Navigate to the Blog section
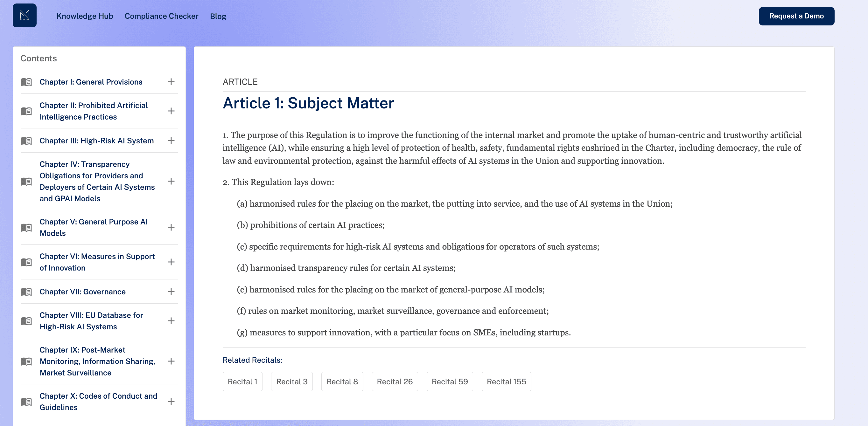Screen dimensions: 868x426 (x=218, y=16)
